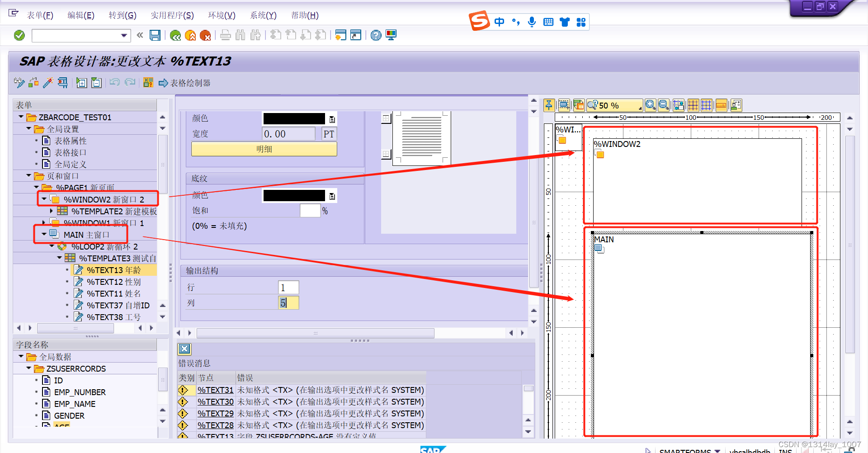
Task: Click the black 颜色 swatch above 宽度
Action: pyautogui.click(x=294, y=119)
